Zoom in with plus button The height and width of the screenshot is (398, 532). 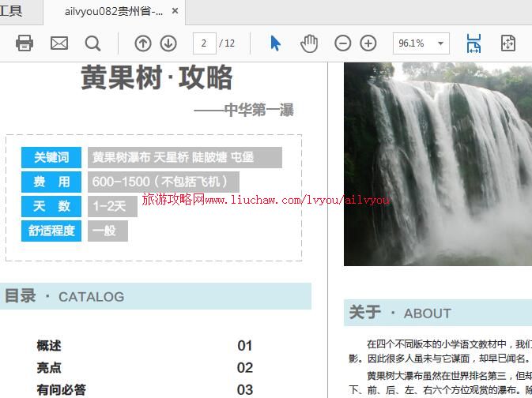[x=368, y=43]
